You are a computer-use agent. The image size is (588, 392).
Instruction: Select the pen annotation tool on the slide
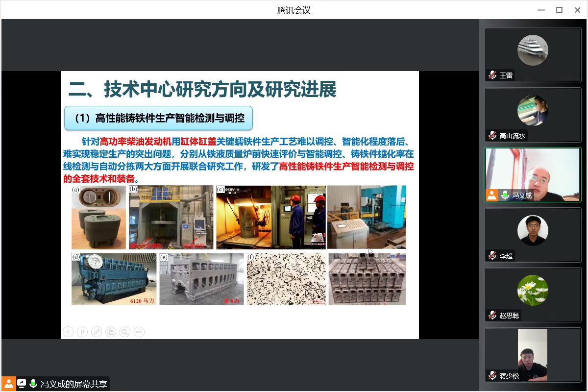pos(97,332)
